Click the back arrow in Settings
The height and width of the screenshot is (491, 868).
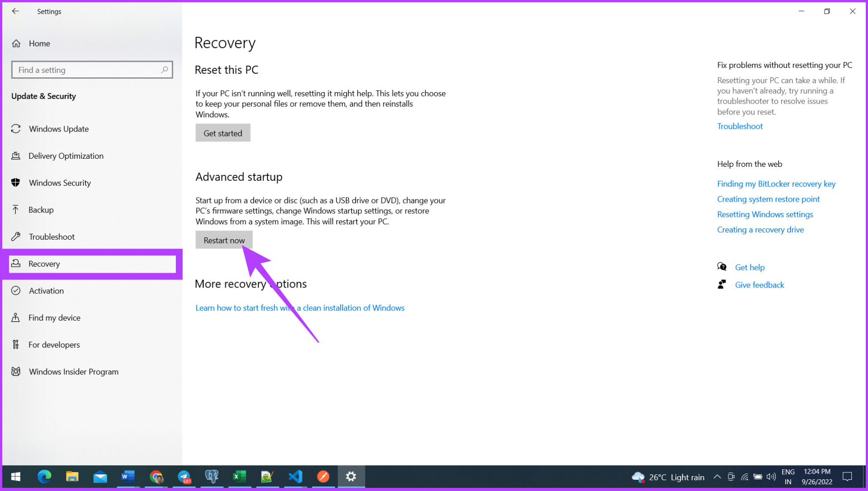15,11
